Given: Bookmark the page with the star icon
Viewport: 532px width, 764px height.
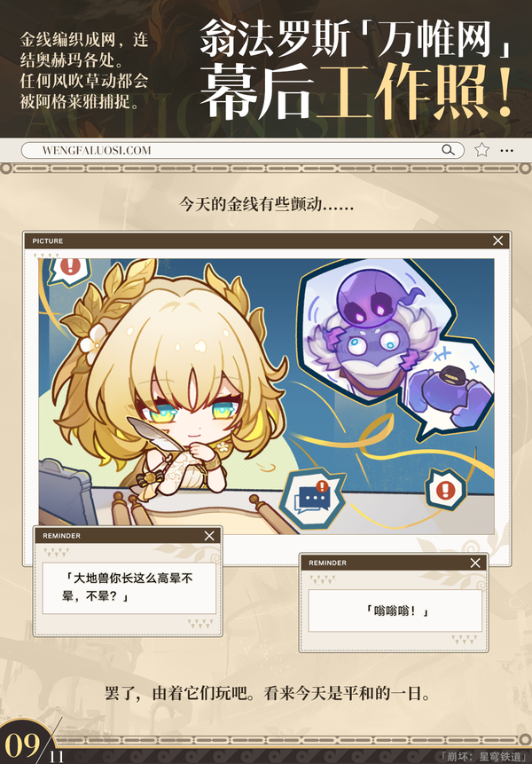Looking at the screenshot, I should point(481,150).
